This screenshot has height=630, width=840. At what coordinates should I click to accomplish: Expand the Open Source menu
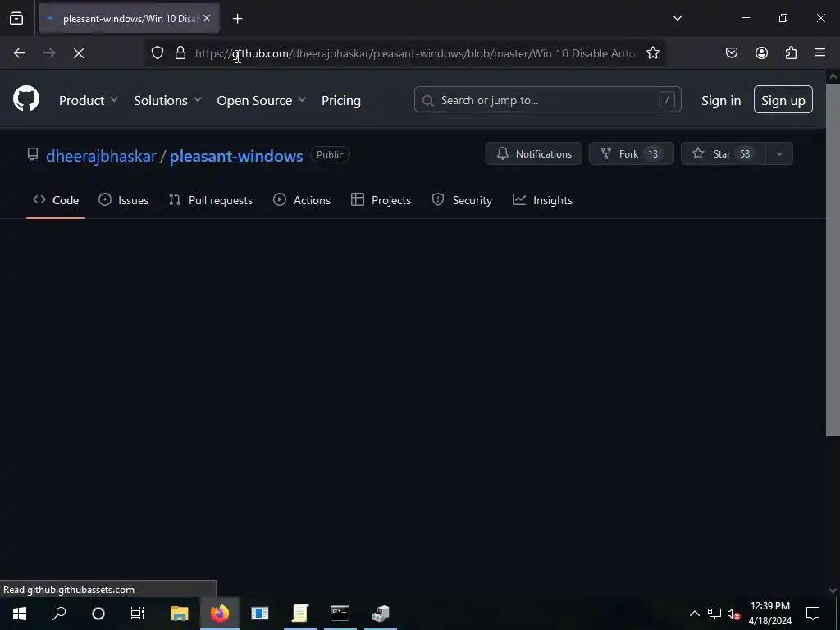[x=262, y=100]
